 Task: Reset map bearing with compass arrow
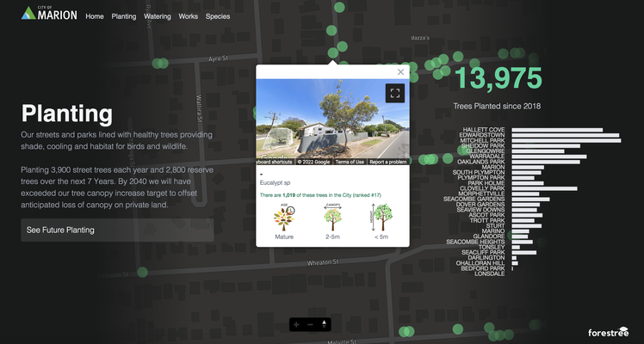click(324, 324)
